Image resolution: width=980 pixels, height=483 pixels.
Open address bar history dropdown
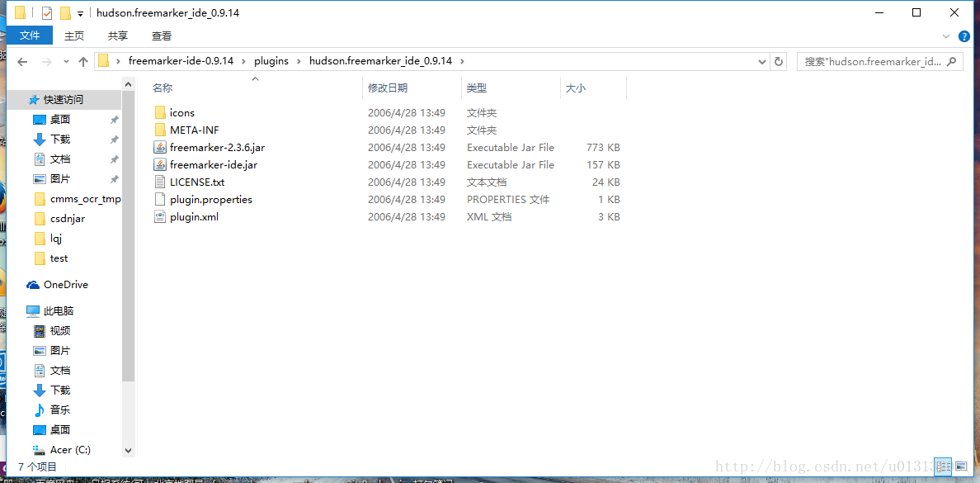tap(761, 61)
